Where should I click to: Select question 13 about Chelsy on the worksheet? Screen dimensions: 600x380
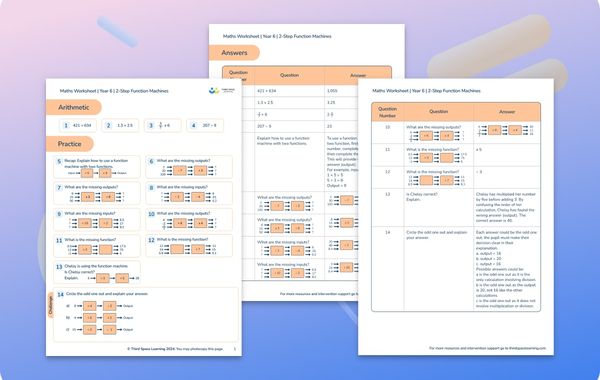[x=97, y=272]
